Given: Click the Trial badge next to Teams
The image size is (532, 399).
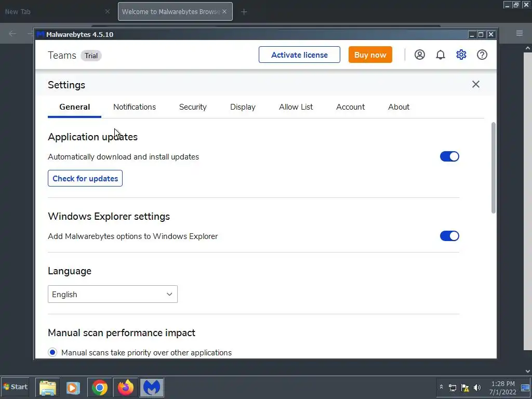Looking at the screenshot, I should pyautogui.click(x=91, y=56).
